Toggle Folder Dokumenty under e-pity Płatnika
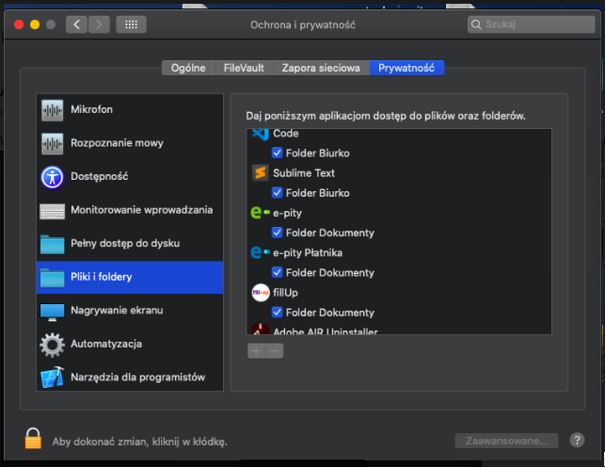605x468 pixels. coord(278,273)
